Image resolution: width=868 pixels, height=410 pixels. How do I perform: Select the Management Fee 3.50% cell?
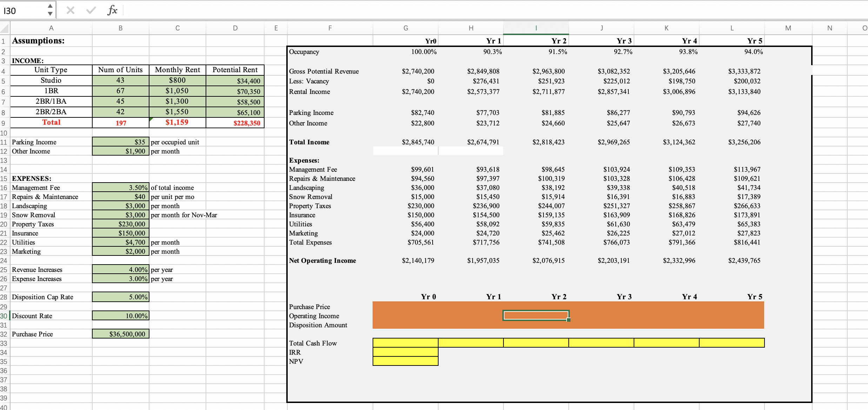(x=121, y=187)
